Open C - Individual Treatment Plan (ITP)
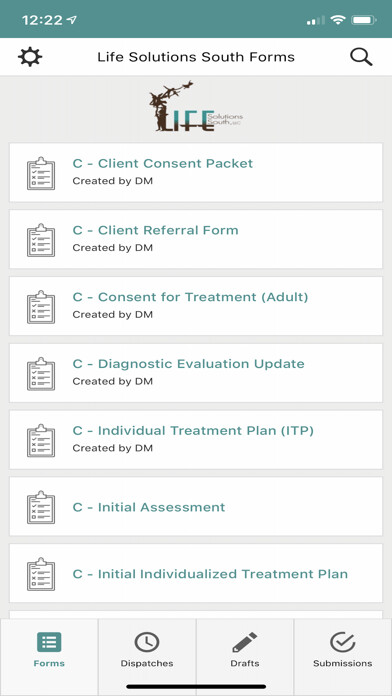This screenshot has width=392, height=696. tap(196, 439)
